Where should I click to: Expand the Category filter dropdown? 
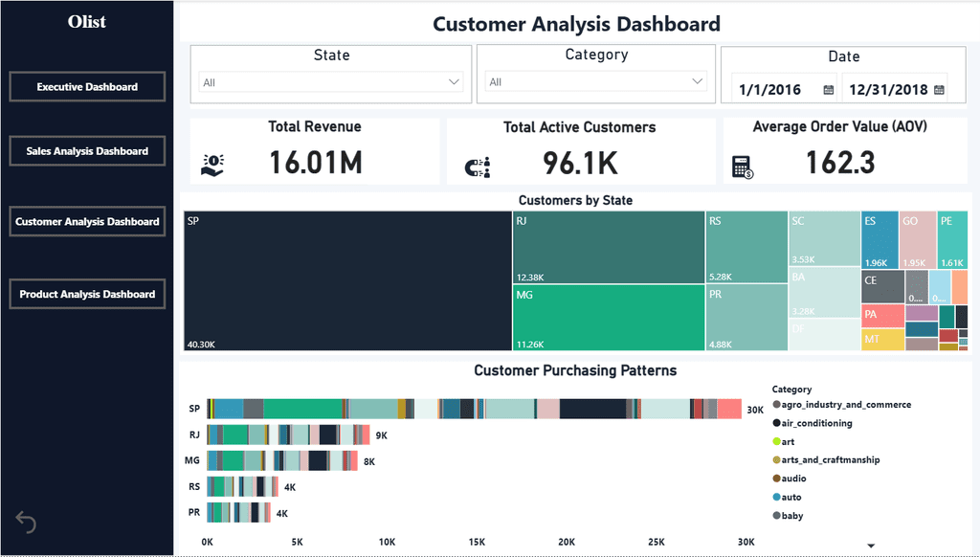coord(596,82)
